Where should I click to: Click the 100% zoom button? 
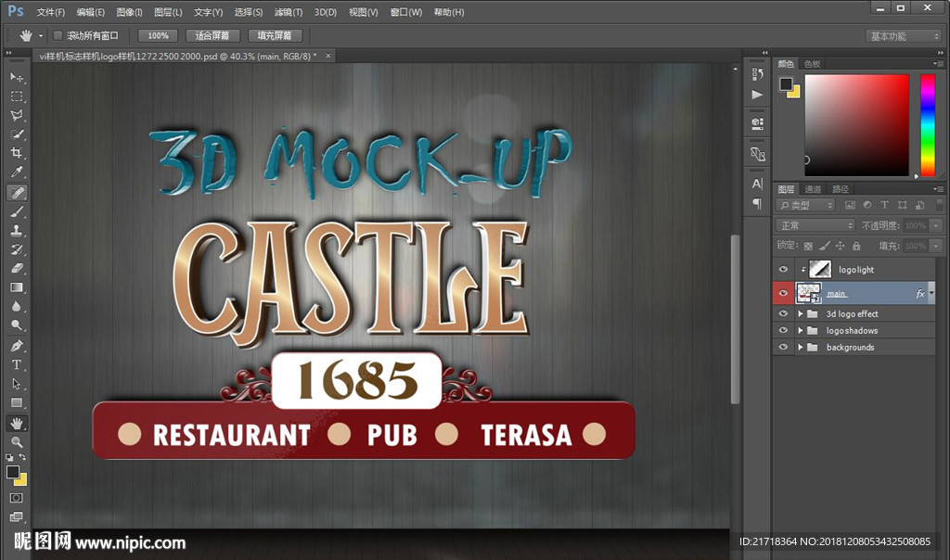[158, 36]
